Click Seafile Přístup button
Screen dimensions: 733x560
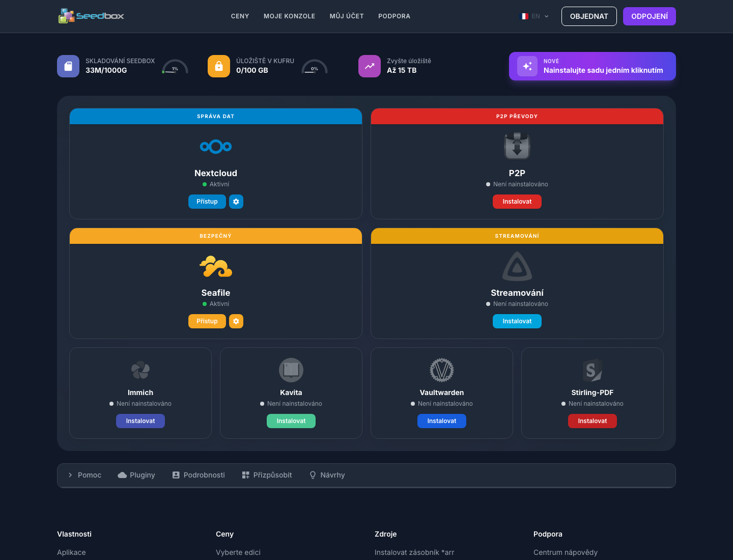click(207, 321)
